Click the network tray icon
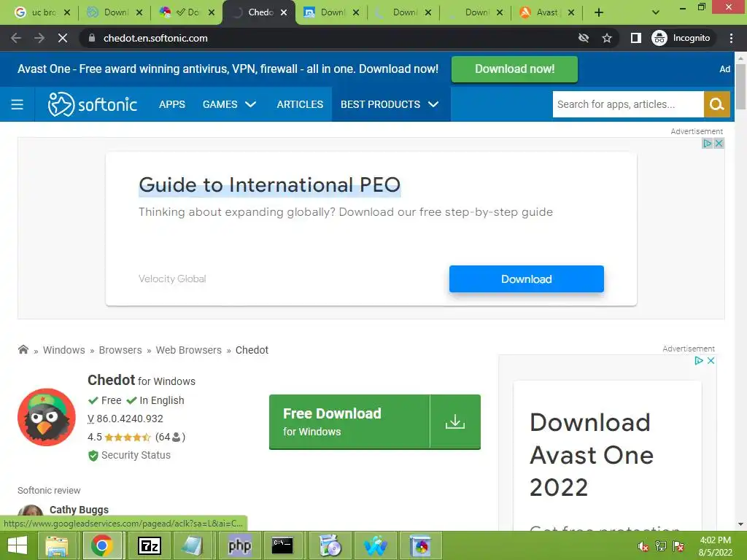Image resolution: width=747 pixels, height=560 pixels. pyautogui.click(x=661, y=546)
